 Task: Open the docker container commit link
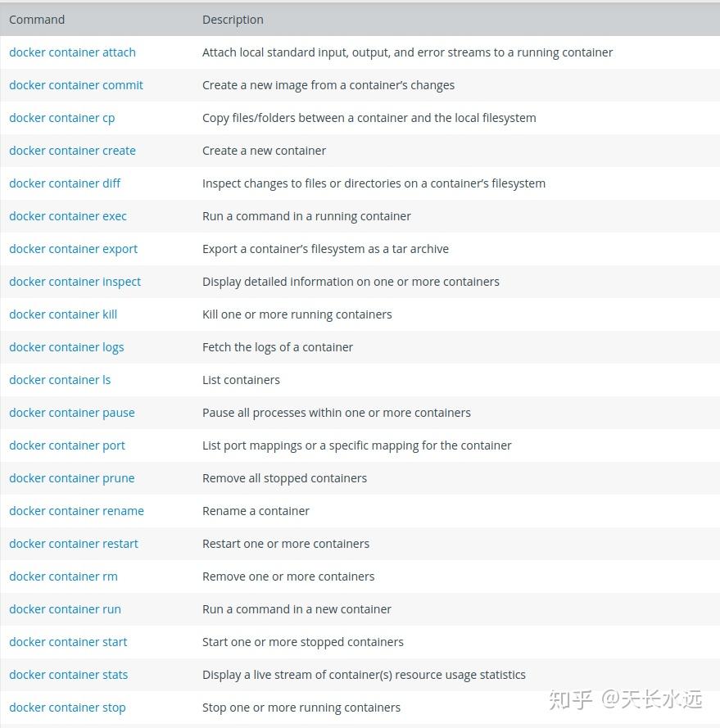pyautogui.click(x=76, y=85)
